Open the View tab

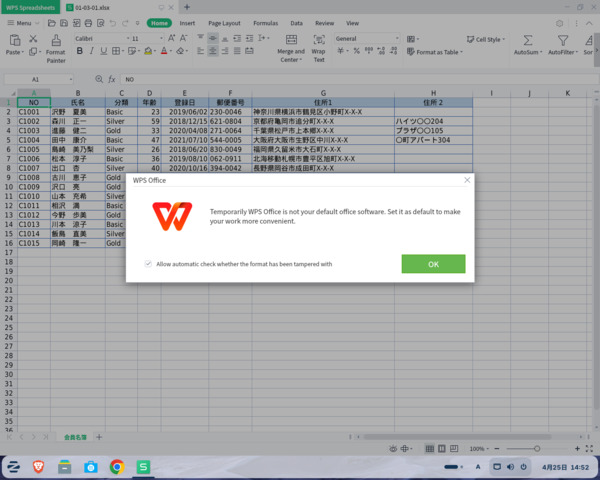[352, 23]
